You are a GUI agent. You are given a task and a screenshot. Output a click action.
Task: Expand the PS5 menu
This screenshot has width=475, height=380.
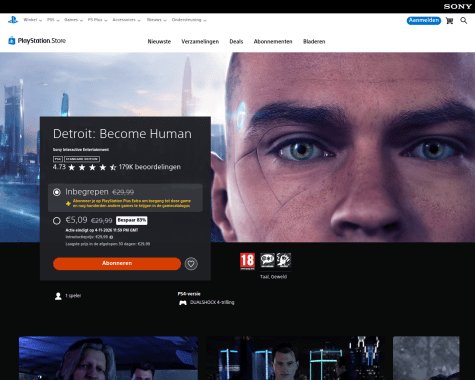[x=53, y=20]
